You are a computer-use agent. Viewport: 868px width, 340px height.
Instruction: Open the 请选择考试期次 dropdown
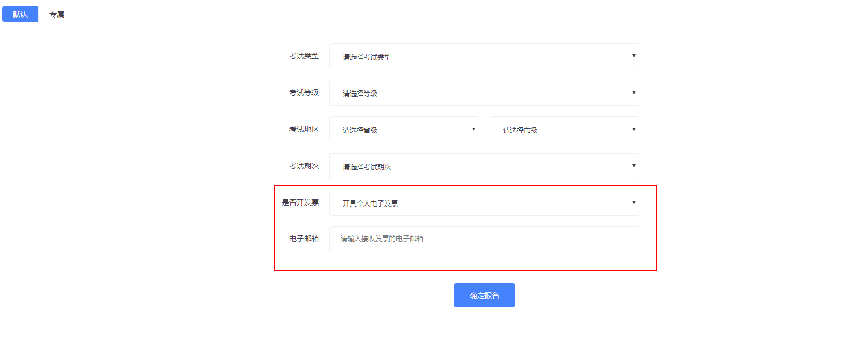tap(483, 166)
